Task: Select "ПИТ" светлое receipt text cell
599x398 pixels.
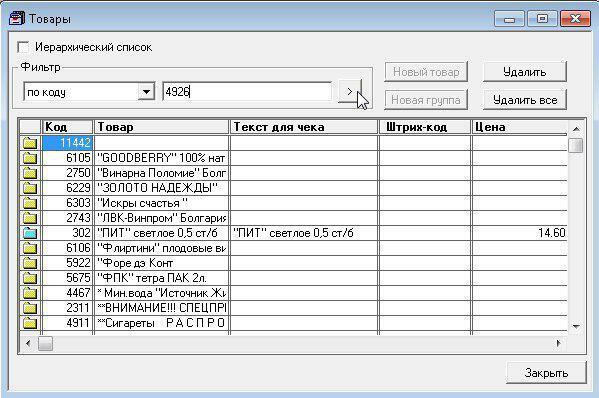Action: point(304,233)
